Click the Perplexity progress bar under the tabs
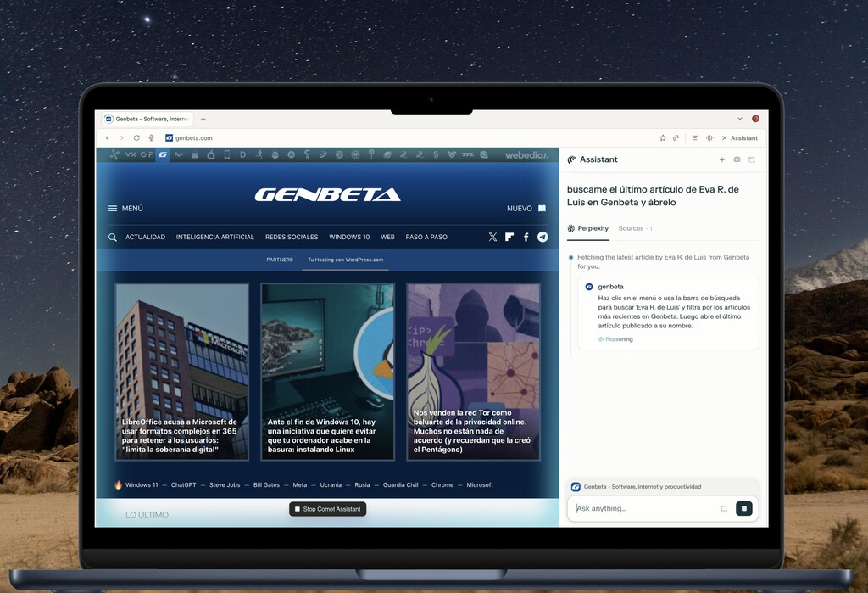 588,239
